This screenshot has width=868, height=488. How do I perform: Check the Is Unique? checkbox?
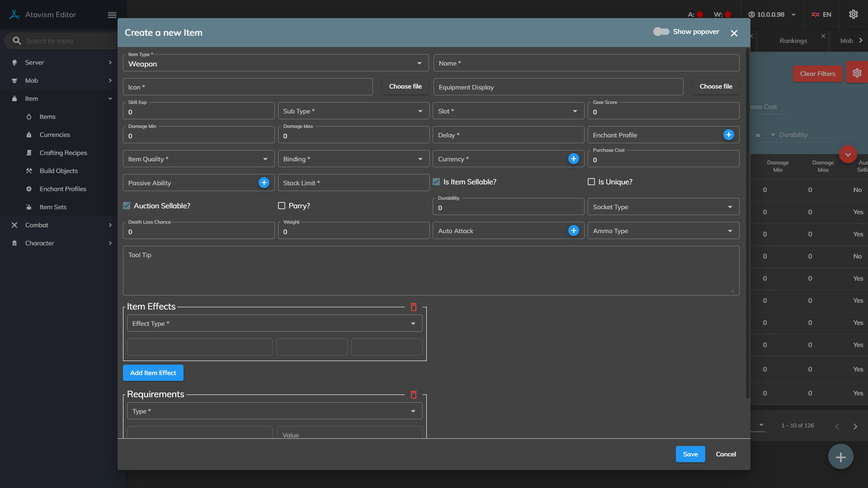(591, 182)
